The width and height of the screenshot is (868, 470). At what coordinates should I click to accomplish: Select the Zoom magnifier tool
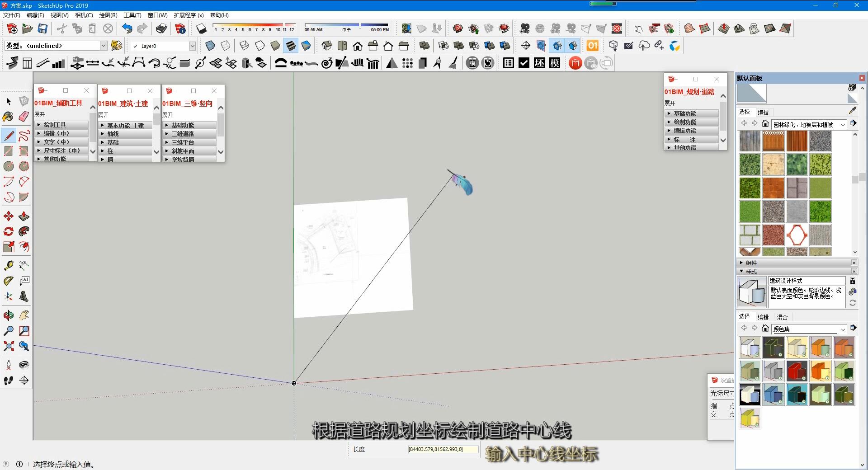9,331
